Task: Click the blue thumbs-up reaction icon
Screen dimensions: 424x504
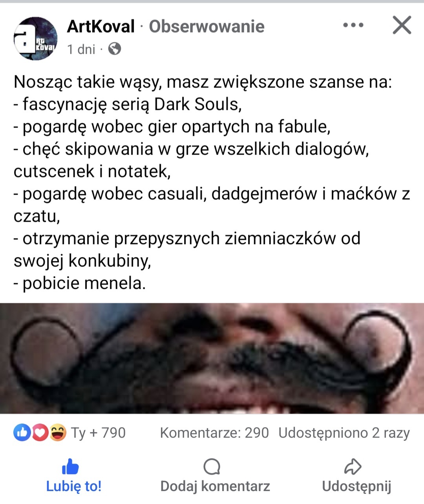Action: (x=22, y=433)
